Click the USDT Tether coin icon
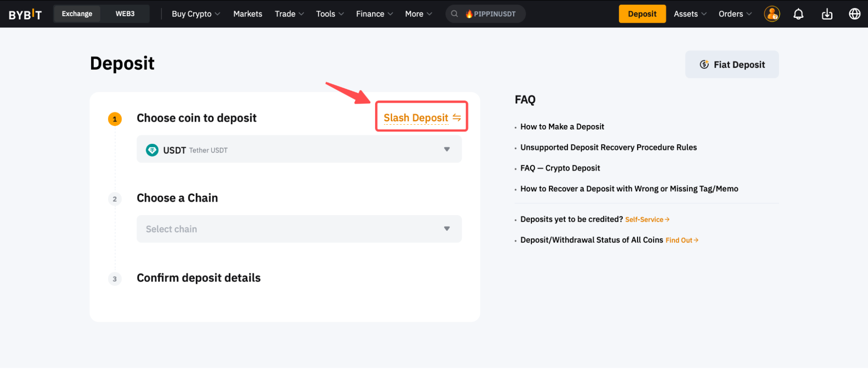The image size is (868, 369). point(152,150)
